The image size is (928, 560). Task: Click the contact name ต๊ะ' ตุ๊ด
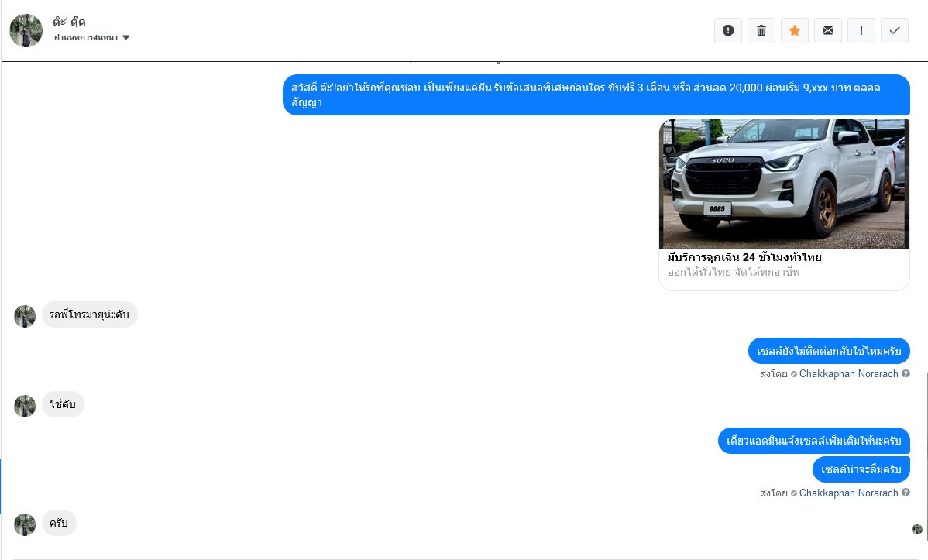(69, 22)
